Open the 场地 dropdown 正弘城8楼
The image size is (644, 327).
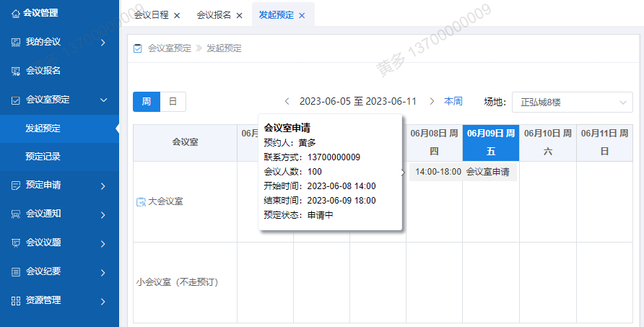(x=572, y=102)
